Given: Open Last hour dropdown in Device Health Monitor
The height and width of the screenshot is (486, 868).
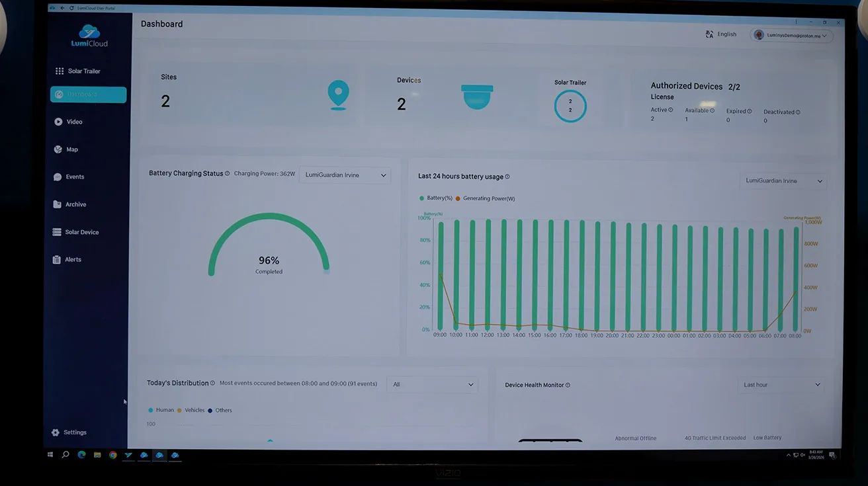Looking at the screenshot, I should (x=781, y=385).
